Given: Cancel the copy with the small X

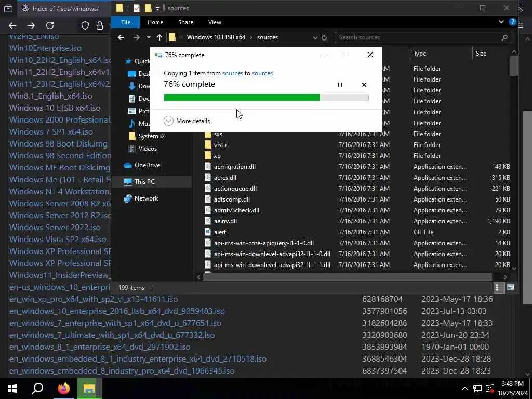Looking at the screenshot, I should tap(364, 85).
